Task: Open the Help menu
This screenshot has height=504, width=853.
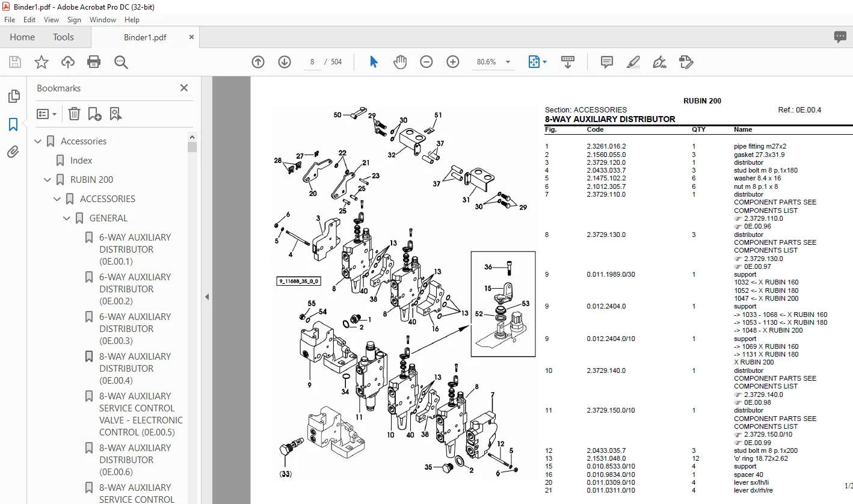Action: [132, 20]
